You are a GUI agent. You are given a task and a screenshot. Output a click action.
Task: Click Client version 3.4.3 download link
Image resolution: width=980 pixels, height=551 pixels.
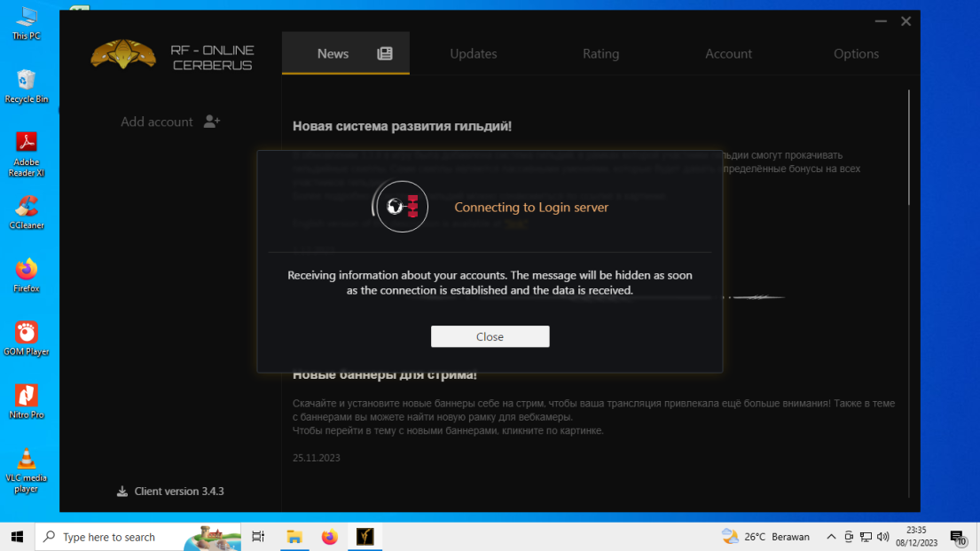(170, 491)
